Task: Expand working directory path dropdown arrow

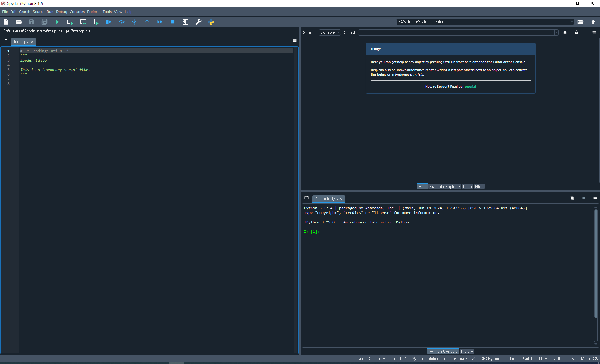Action: pyautogui.click(x=572, y=22)
